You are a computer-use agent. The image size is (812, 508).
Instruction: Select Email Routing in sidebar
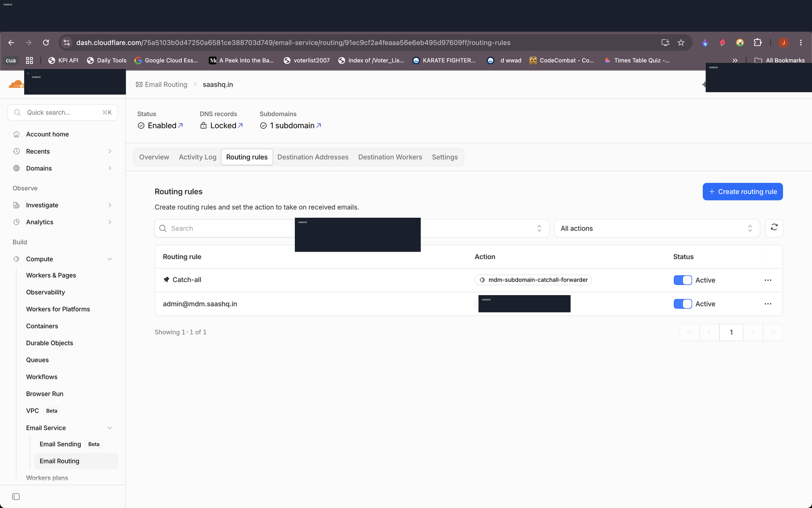point(76,461)
